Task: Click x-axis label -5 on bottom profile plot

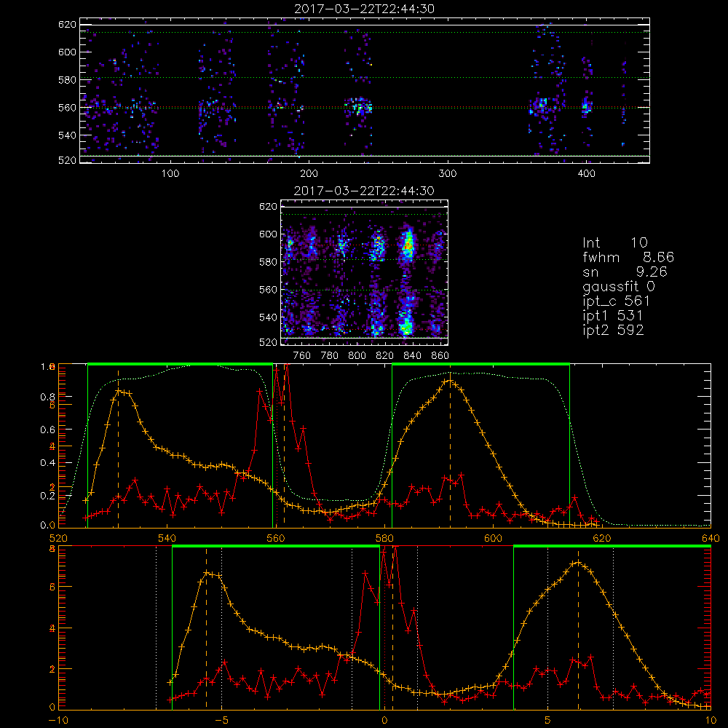Action: 221,721
